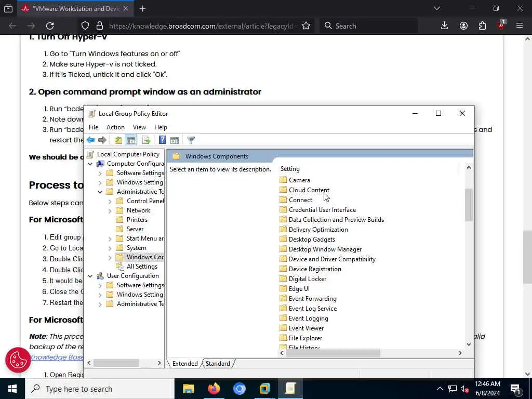
Task: Toggle Show/Hide Console Tree icon
Action: pos(130,140)
